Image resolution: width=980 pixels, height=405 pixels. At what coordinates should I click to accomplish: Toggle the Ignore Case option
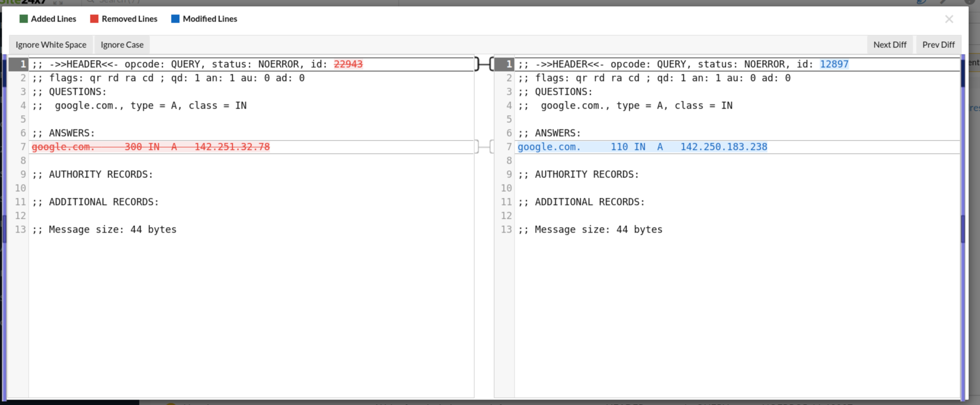[122, 45]
